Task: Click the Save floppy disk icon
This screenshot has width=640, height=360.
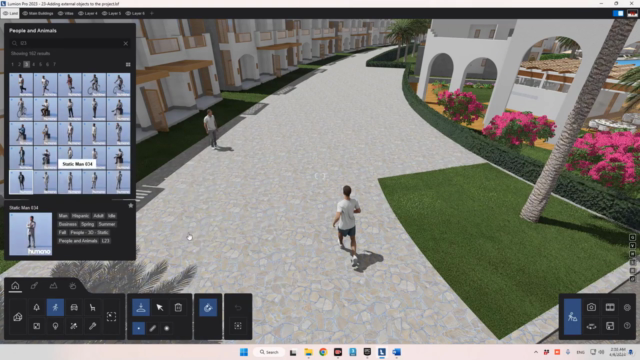Action: point(610,326)
